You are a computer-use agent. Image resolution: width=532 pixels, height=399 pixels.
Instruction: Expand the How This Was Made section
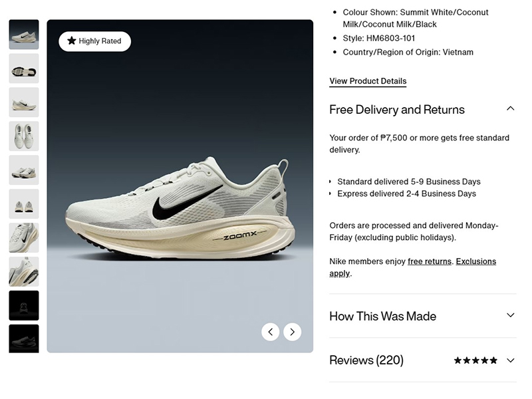click(x=510, y=315)
